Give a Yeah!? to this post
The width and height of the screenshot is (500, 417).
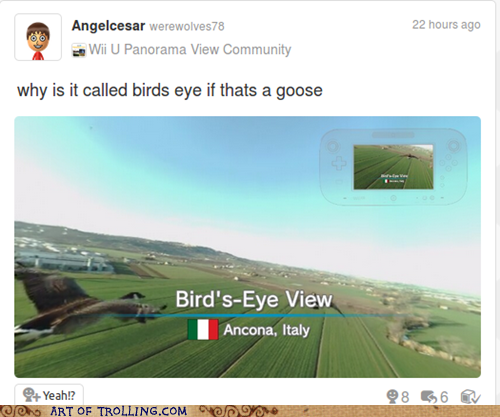49,394
